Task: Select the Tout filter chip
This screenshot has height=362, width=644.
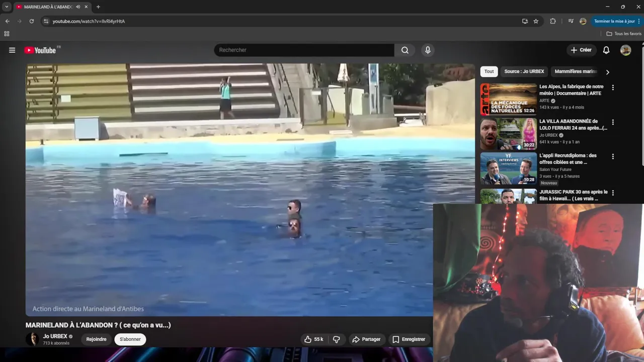Action: [x=489, y=71]
